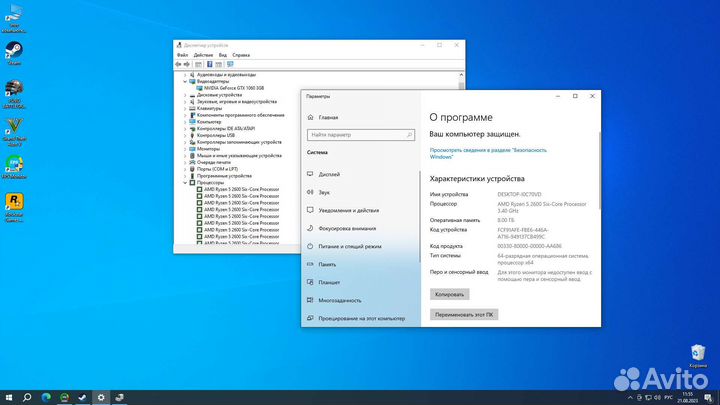This screenshot has height=405, width=720.
Task: Expand Очереди печати node
Action: [185, 162]
